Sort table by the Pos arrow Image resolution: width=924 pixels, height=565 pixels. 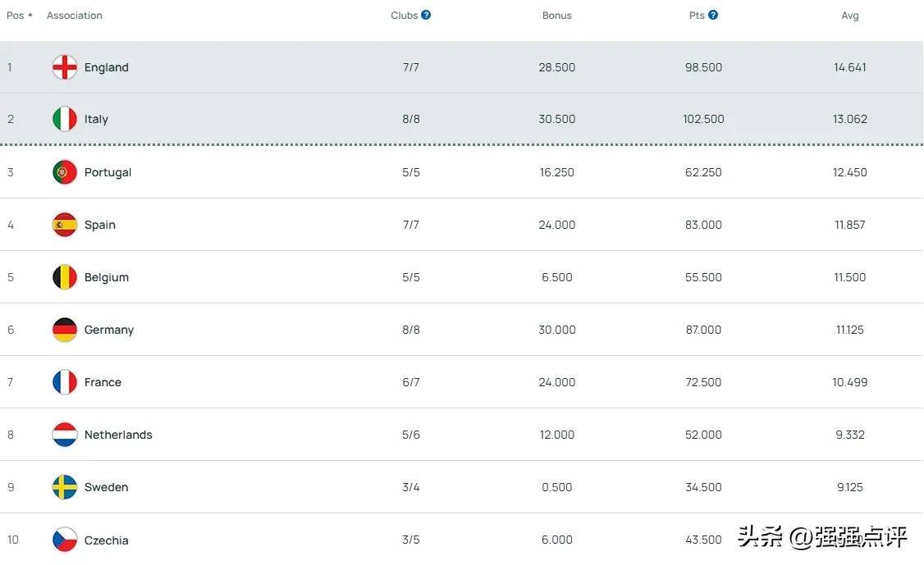(x=30, y=15)
